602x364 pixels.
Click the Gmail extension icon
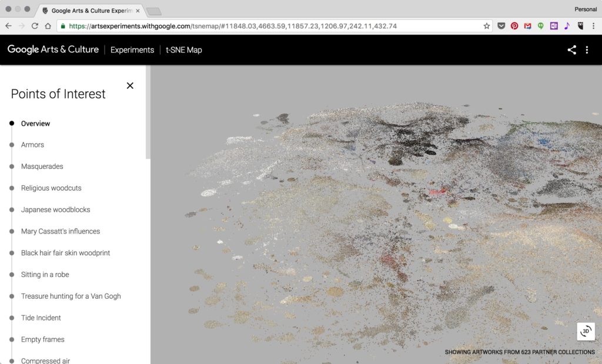point(527,26)
